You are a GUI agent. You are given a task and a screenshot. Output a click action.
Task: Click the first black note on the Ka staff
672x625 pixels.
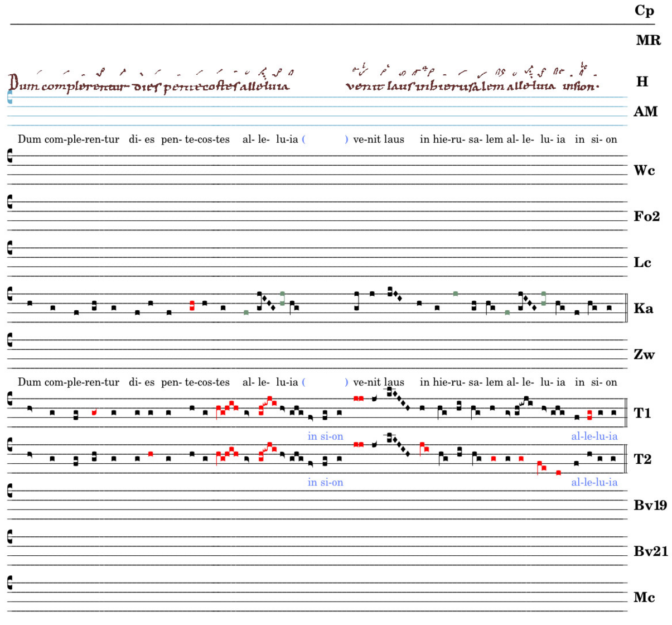[x=30, y=303]
